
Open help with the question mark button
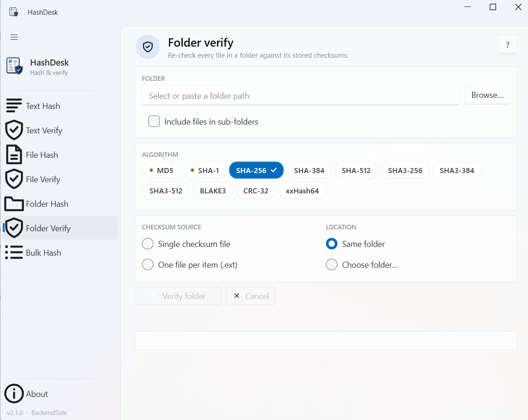508,44
